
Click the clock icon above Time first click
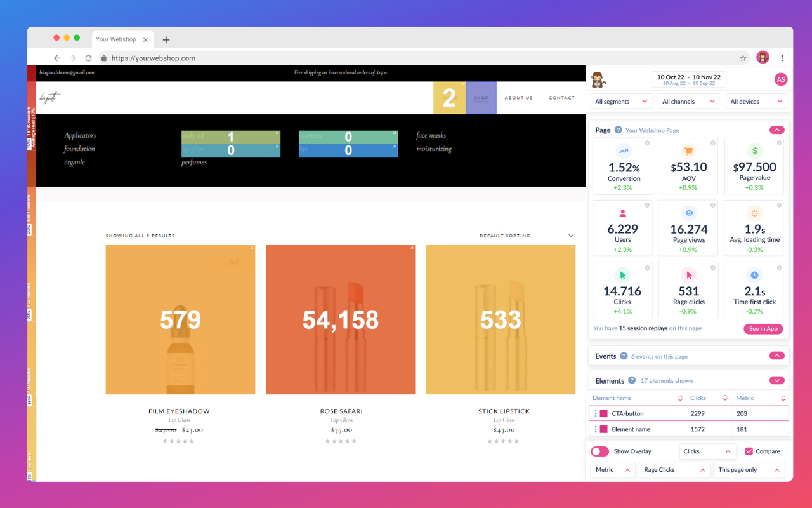754,275
